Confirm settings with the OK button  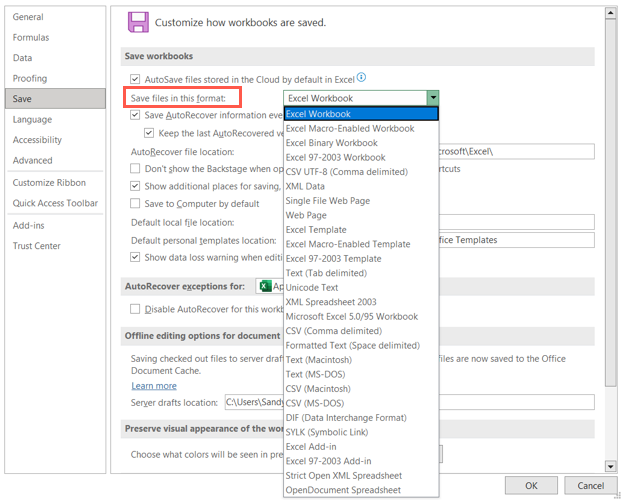point(531,485)
